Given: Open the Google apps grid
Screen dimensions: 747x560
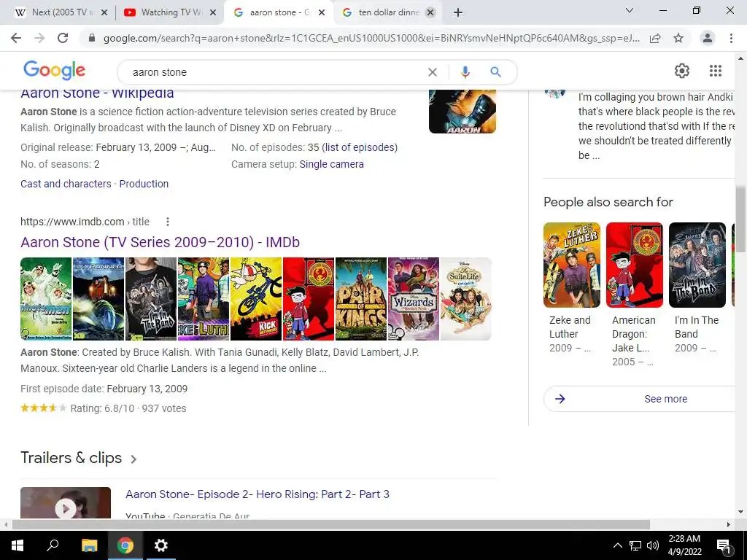Looking at the screenshot, I should pos(715,71).
